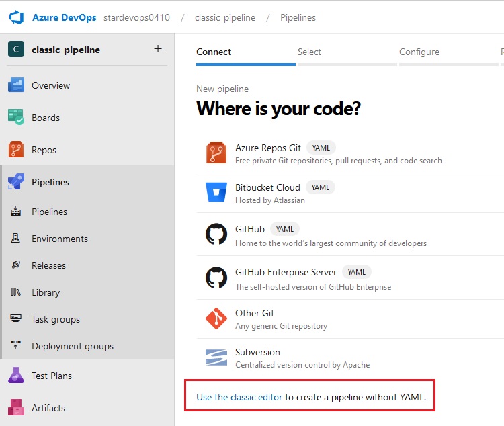Open the Pipelines breadcrumb link
504x426 pixels.
pyautogui.click(x=298, y=17)
